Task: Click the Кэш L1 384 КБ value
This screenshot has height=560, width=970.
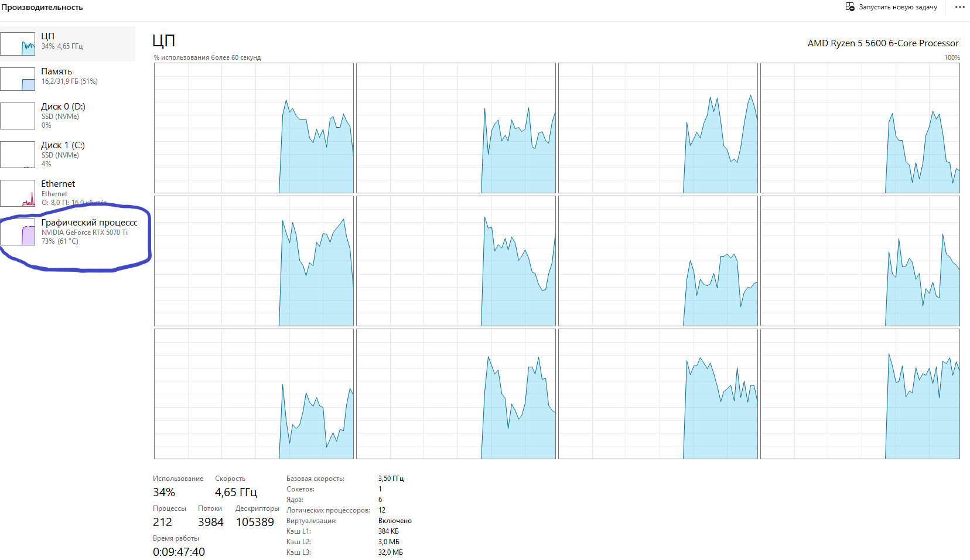Action: click(388, 531)
